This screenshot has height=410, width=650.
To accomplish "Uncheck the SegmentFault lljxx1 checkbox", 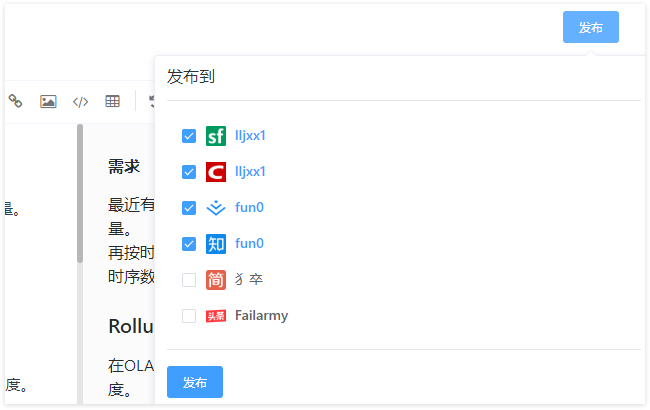I will 189,136.
